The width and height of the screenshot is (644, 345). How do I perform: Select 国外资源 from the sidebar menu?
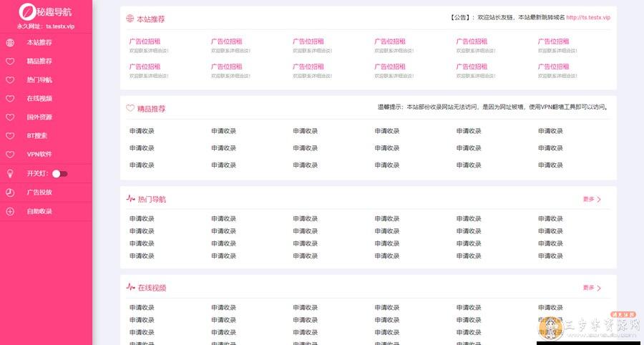pyautogui.click(x=39, y=117)
